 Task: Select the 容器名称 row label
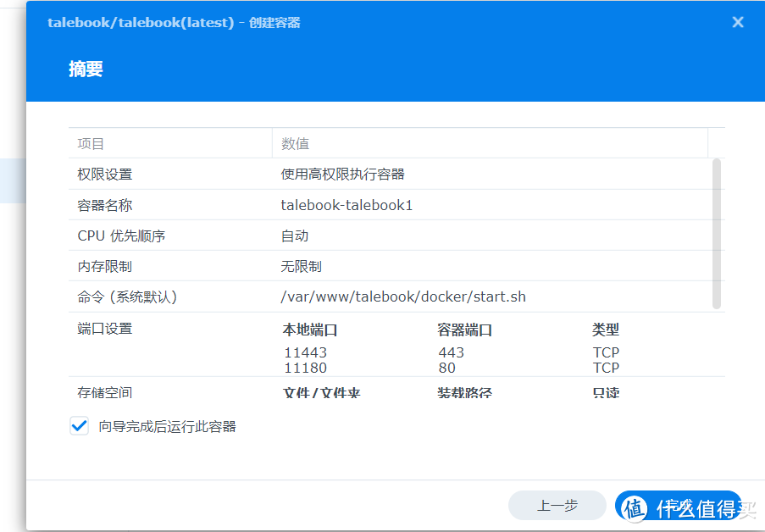click(105, 205)
